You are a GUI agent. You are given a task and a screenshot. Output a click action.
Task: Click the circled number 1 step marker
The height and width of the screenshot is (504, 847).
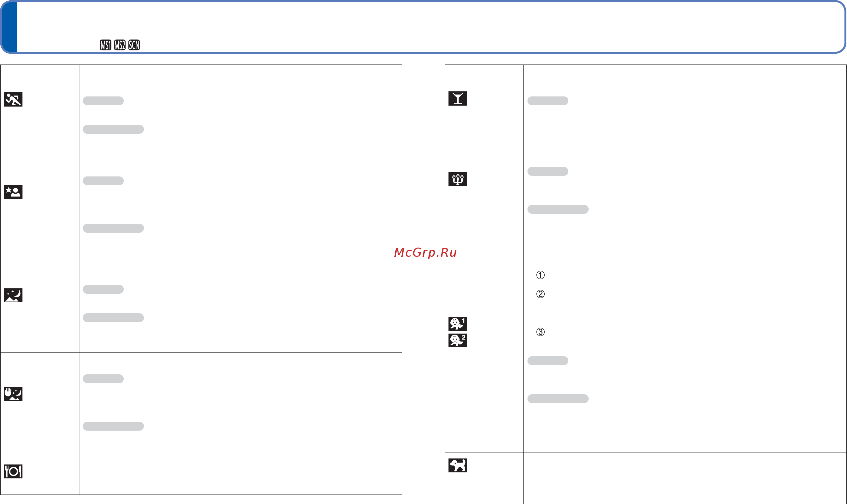tap(540, 275)
